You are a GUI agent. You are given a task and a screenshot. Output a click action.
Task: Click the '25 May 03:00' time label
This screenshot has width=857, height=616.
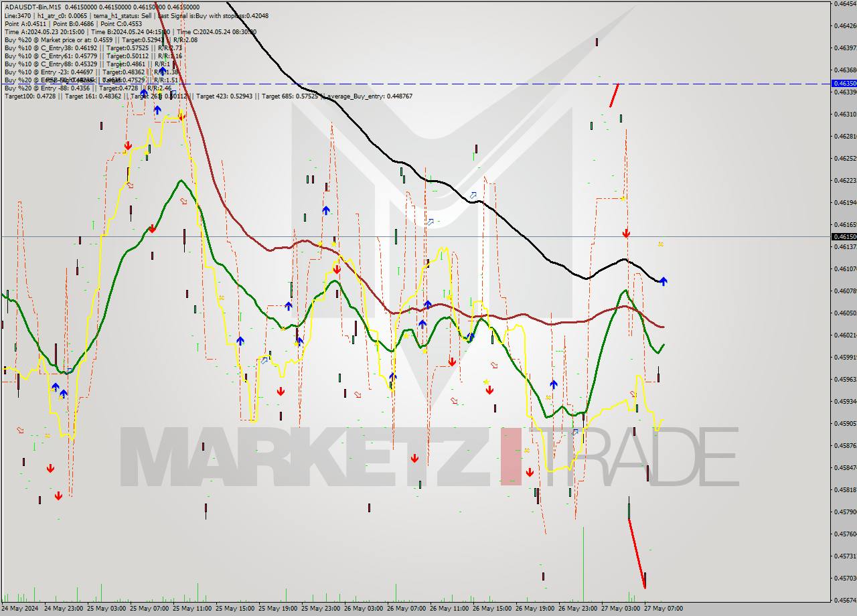pyautogui.click(x=106, y=609)
